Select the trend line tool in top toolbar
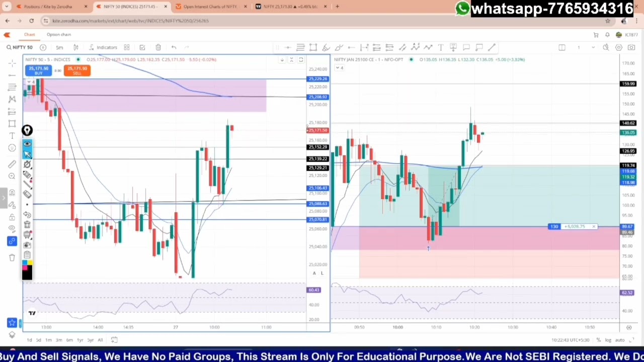Viewport: 644px width, 362px height. tap(492, 47)
